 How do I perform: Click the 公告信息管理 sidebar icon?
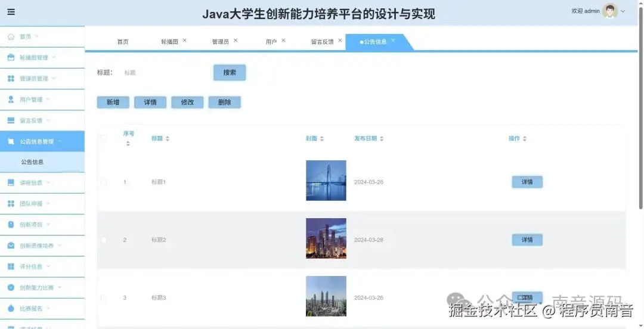click(11, 141)
